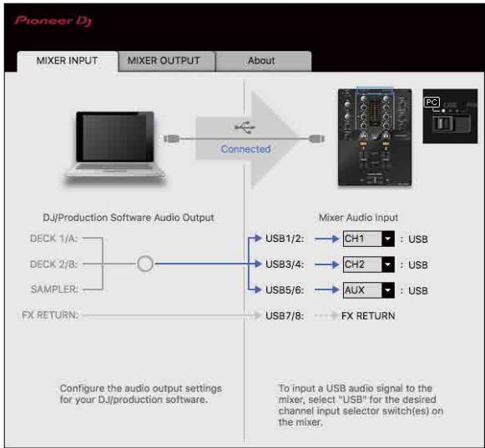Click the DECK 1/A label
Screen dimensions: 485x448
point(53,239)
